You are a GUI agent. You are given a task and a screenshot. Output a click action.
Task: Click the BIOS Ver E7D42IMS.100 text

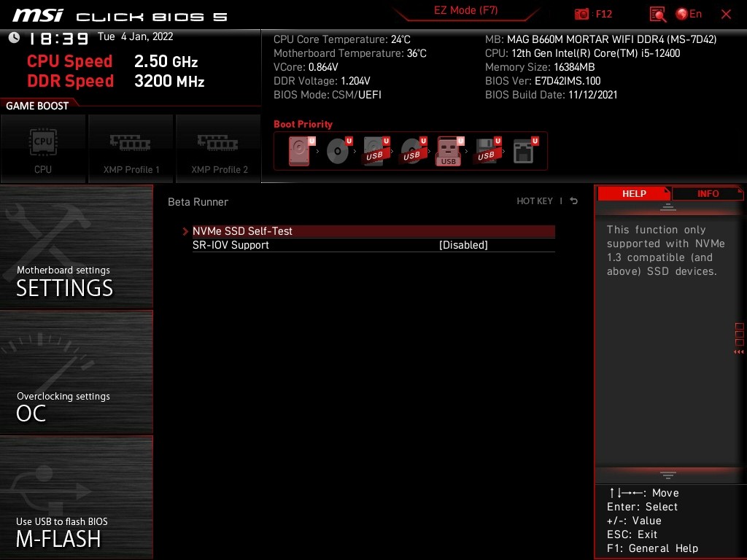(x=543, y=81)
